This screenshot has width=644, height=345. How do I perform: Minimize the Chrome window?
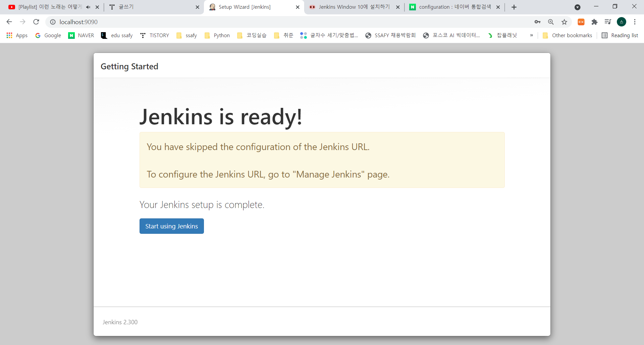596,6
